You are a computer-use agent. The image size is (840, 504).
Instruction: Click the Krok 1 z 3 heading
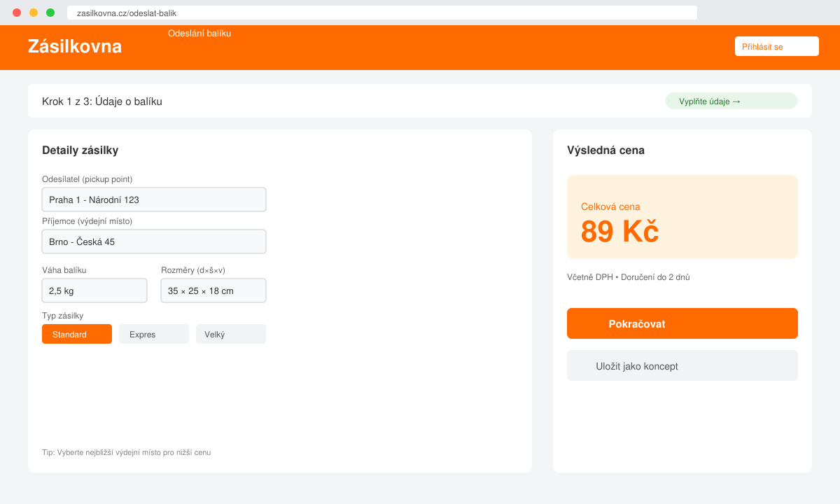coord(102,101)
